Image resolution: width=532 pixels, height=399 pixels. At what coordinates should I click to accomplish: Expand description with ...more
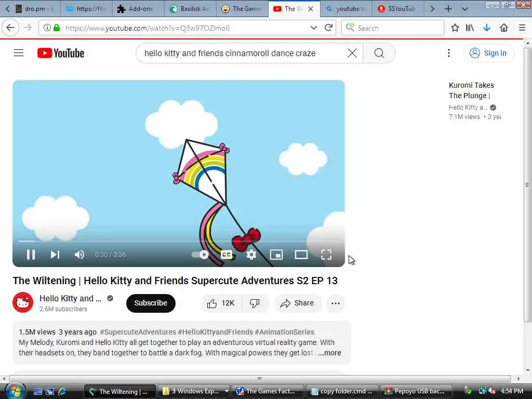(329, 353)
